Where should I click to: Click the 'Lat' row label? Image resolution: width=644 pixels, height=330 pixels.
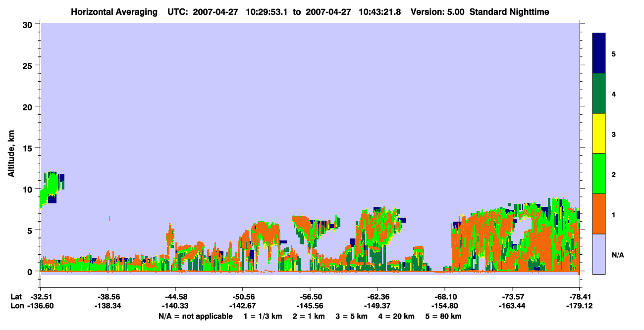[16, 297]
